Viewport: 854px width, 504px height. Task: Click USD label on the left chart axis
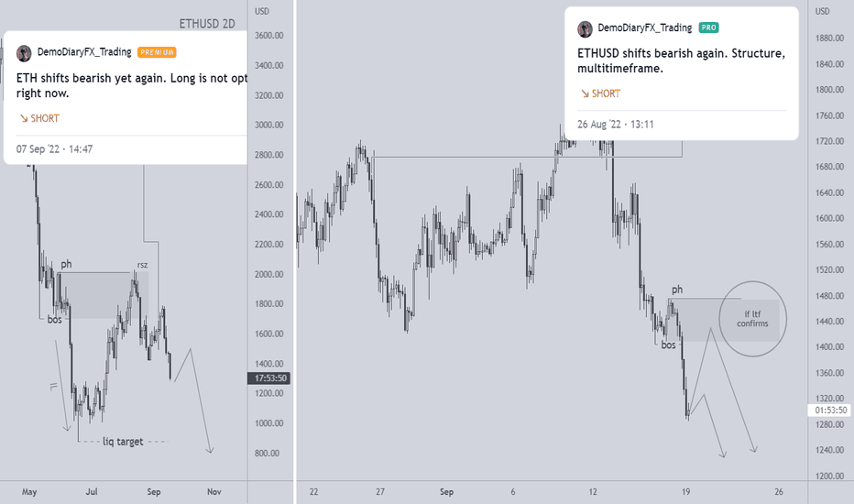click(262, 11)
